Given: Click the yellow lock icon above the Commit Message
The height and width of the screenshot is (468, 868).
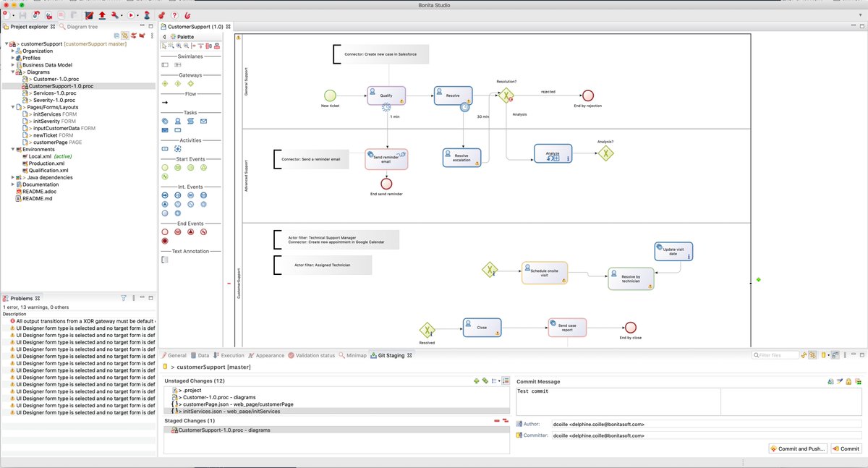Looking at the screenshot, I should [x=848, y=381].
